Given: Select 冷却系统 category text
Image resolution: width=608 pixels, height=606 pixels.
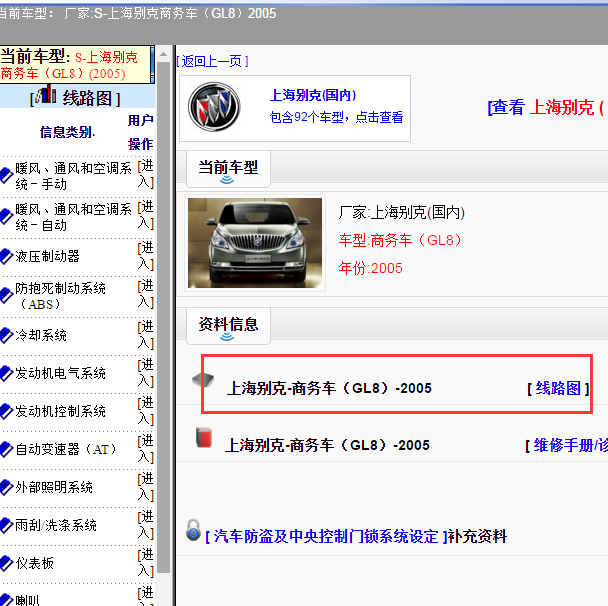Looking at the screenshot, I should pos(41,335).
